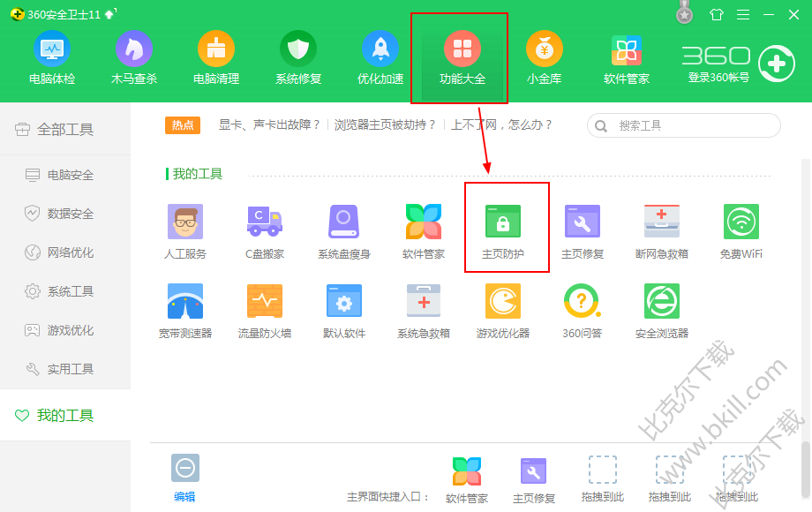Image resolution: width=812 pixels, height=512 pixels.
Task: Click the upgrade arrow next to 360安全卫士11
Action: pyautogui.click(x=109, y=14)
